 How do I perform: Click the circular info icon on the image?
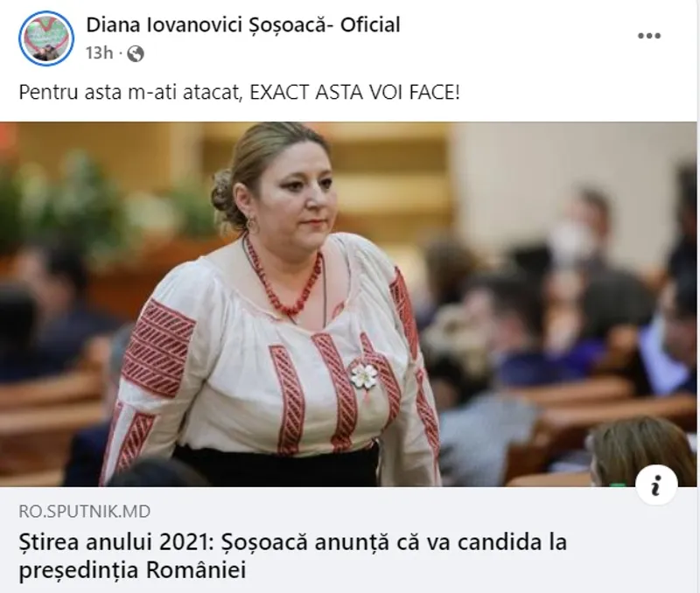point(655,485)
